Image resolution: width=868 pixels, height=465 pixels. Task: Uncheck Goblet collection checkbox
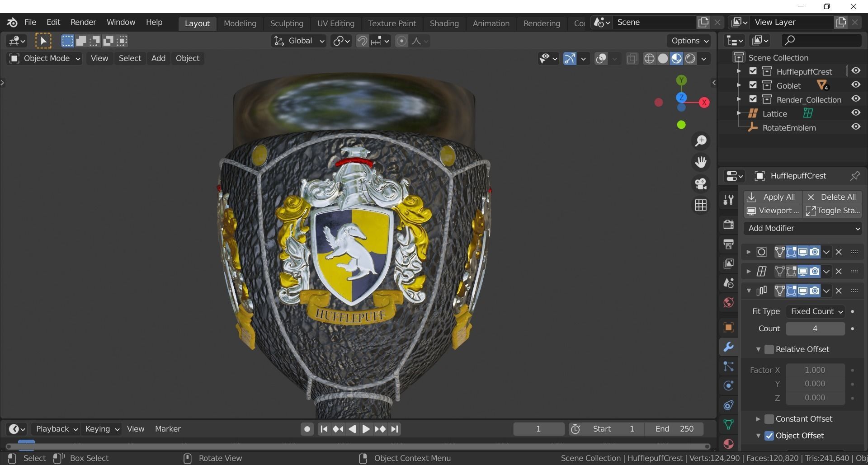[753, 85]
